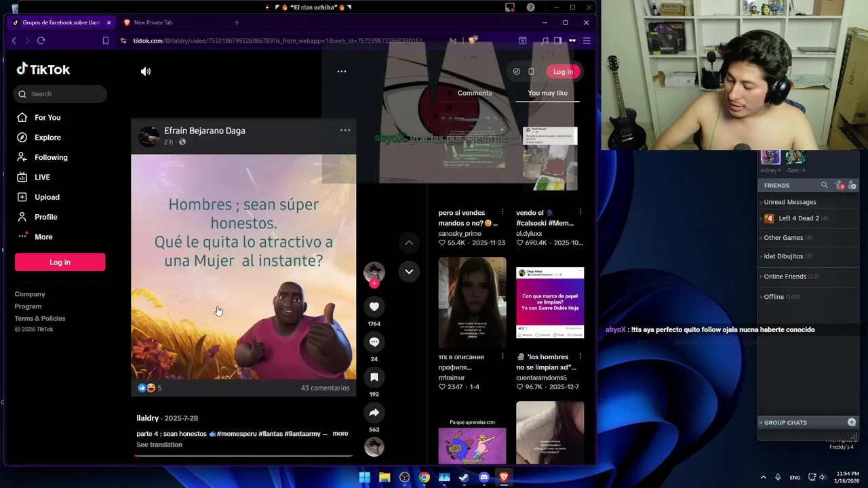Viewport: 868px width, 488px height.
Task: Follow the creator avatar plus icon
Action: [374, 283]
